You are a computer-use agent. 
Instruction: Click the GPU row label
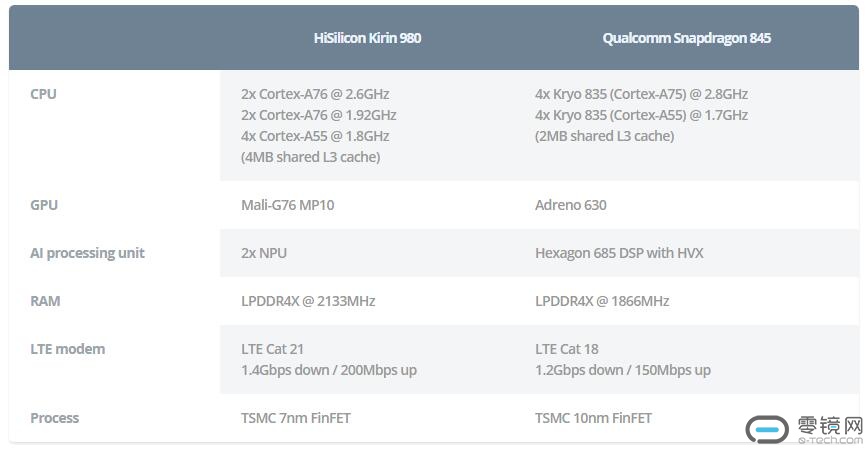click(x=44, y=205)
